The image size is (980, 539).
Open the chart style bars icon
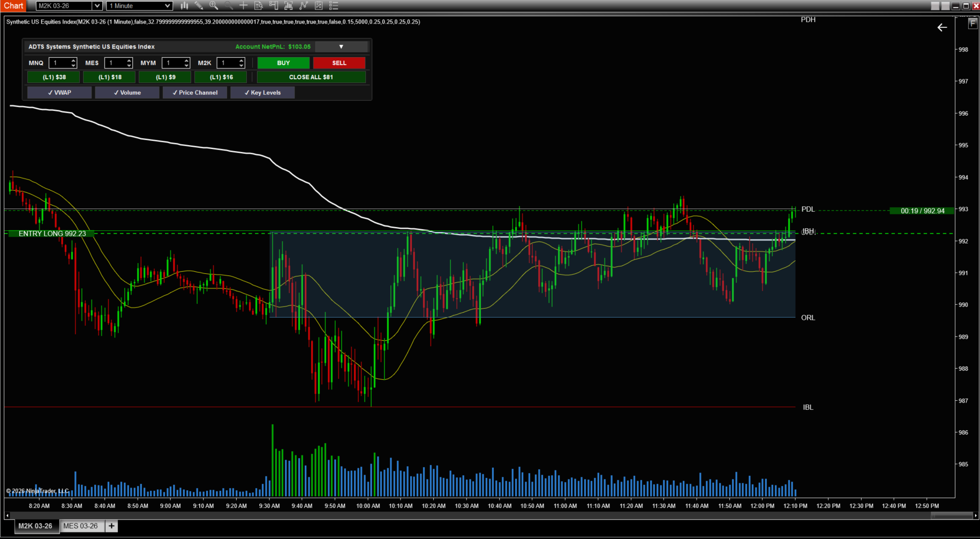[184, 5]
